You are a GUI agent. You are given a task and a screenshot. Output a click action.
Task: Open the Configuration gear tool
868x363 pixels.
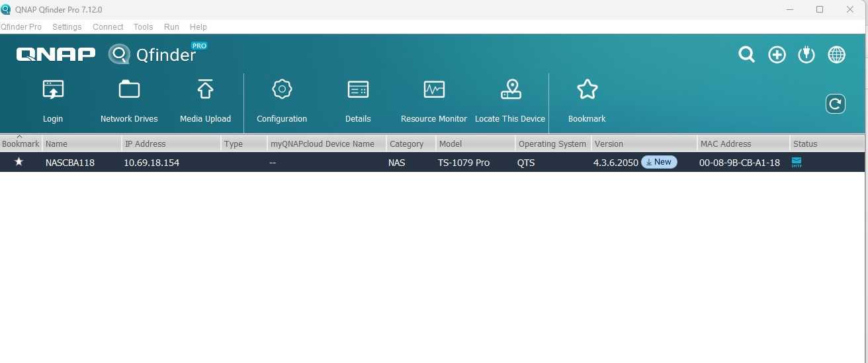coord(282,89)
